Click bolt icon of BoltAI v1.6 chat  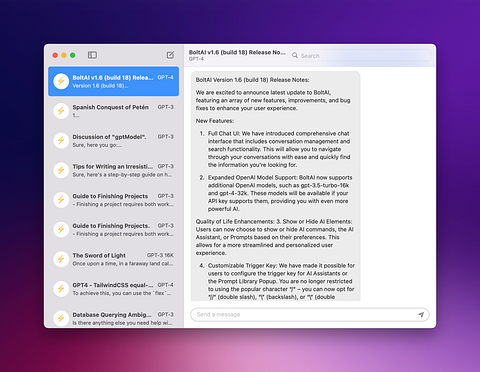pyautogui.click(x=61, y=81)
